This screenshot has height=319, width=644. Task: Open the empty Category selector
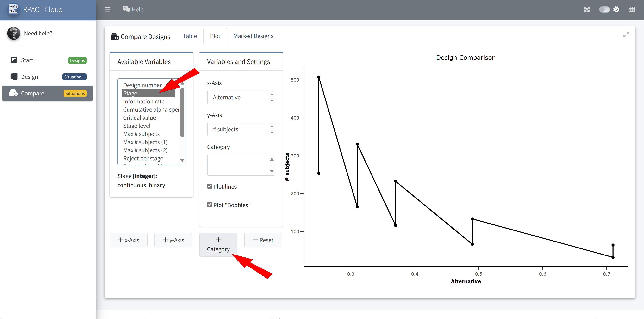(241, 165)
